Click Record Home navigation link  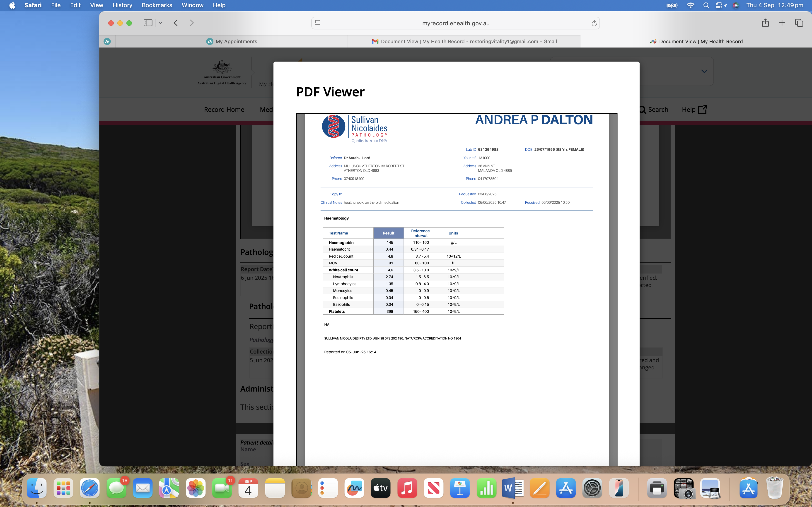tap(224, 110)
